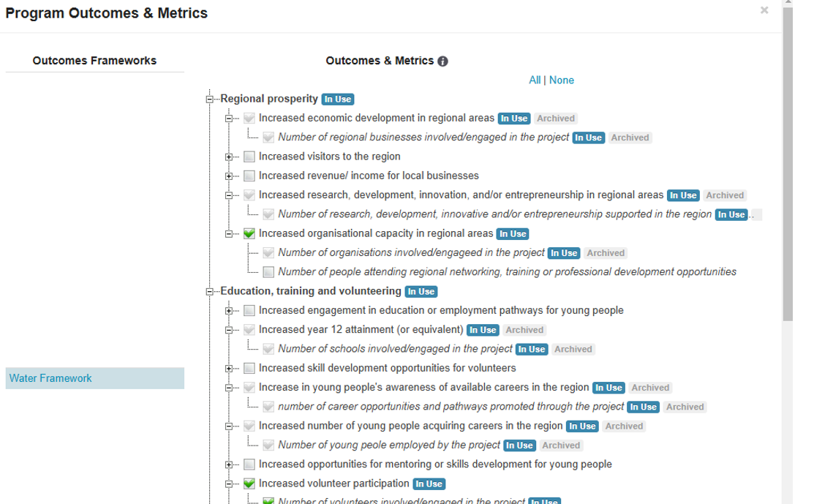Image resolution: width=814 pixels, height=504 pixels.
Task: Check Increased engagement in education or employment pathways
Action: (x=249, y=311)
